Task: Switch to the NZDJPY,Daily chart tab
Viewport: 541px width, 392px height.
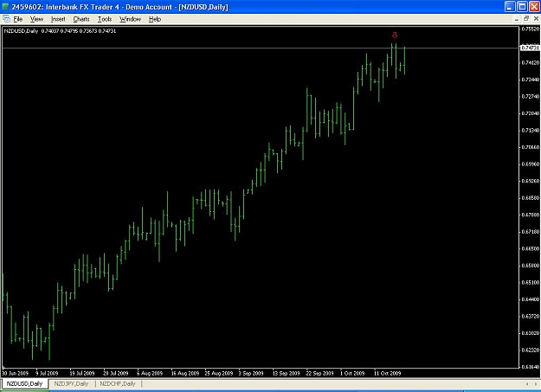Action: click(71, 383)
